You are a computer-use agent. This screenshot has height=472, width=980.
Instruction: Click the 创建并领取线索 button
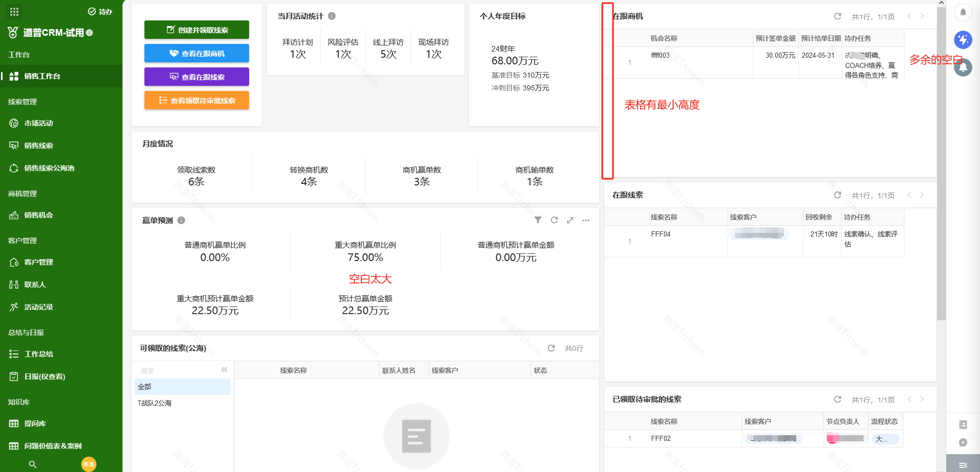point(197,30)
